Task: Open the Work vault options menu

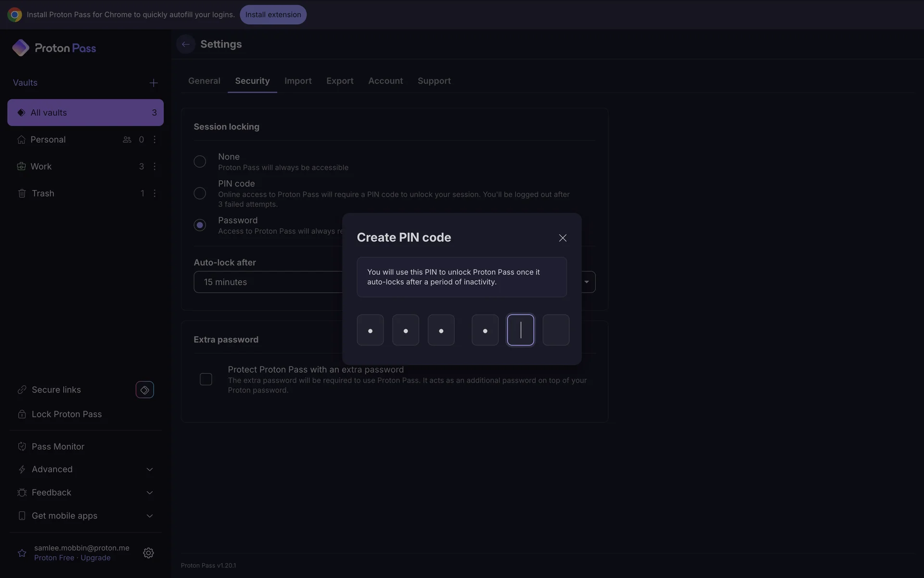Action: click(154, 166)
